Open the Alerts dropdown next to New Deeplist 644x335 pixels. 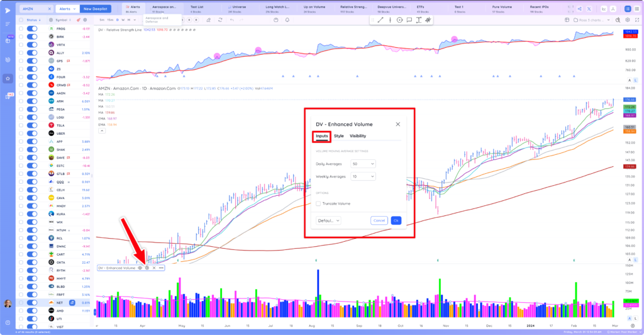[x=67, y=9]
